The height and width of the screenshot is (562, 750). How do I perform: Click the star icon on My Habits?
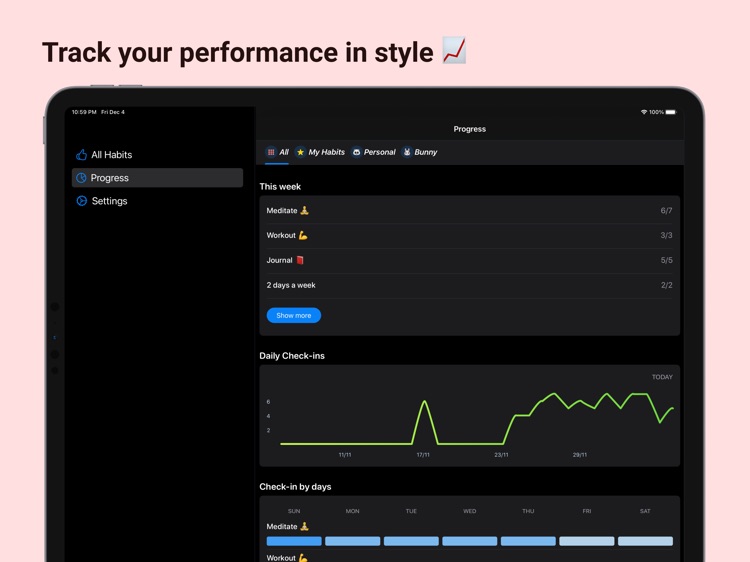coord(300,152)
